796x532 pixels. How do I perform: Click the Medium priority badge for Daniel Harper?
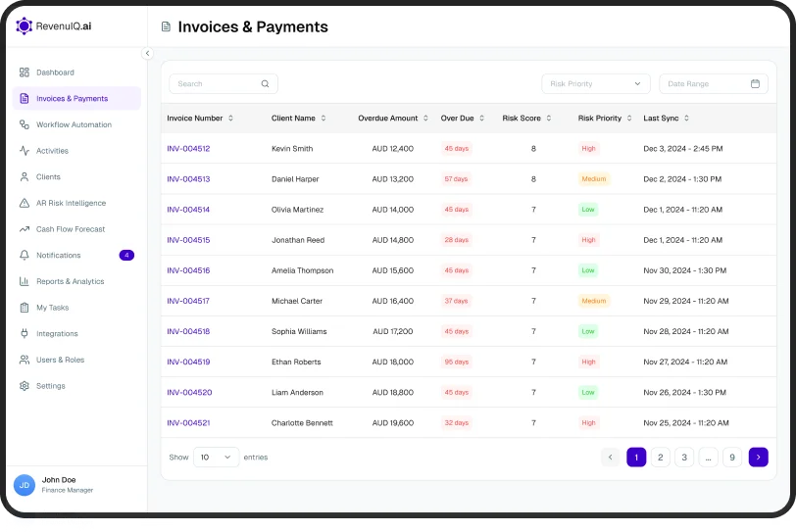point(593,179)
